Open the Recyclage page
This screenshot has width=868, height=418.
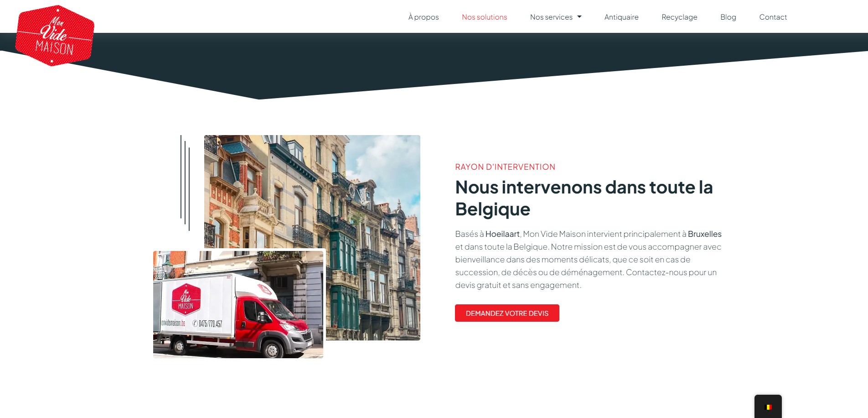pos(679,17)
